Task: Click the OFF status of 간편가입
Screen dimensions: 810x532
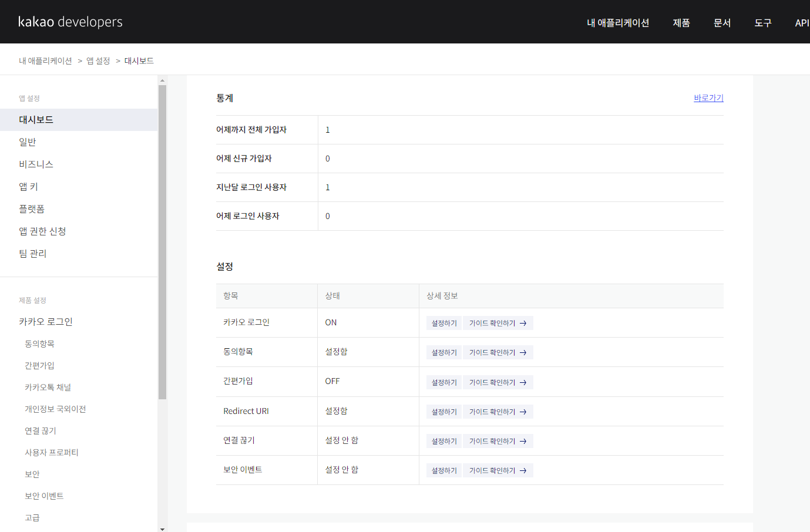Action: [x=332, y=381]
